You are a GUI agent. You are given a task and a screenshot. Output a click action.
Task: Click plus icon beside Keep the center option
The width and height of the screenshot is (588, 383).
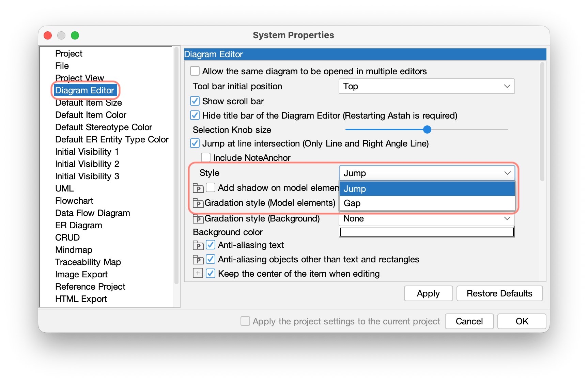point(198,273)
